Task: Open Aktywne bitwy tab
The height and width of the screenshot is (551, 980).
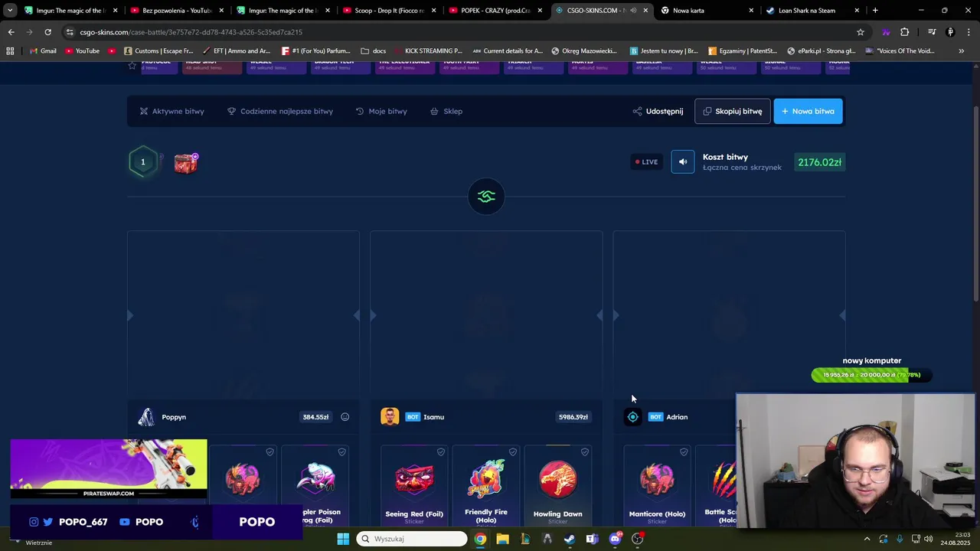Action: pos(171,111)
